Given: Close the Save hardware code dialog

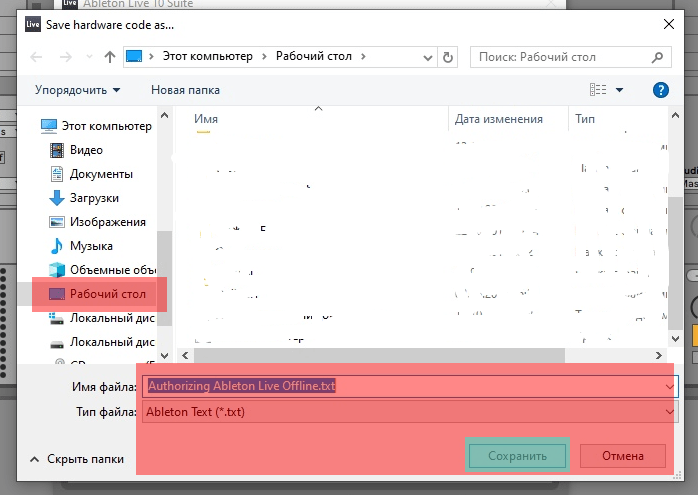Looking at the screenshot, I should click(669, 24).
